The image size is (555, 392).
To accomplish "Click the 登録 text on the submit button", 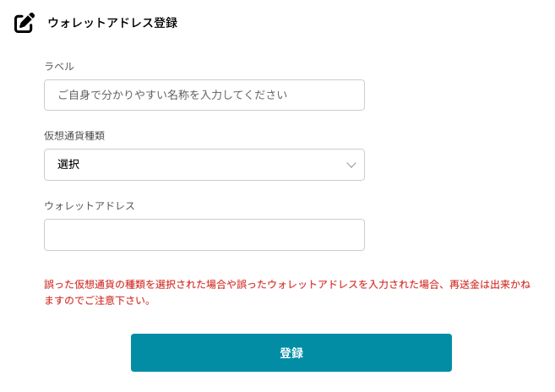I will (291, 352).
